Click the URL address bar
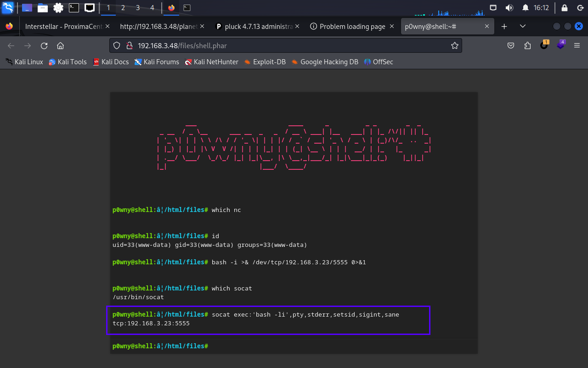The height and width of the screenshot is (368, 588). point(286,45)
